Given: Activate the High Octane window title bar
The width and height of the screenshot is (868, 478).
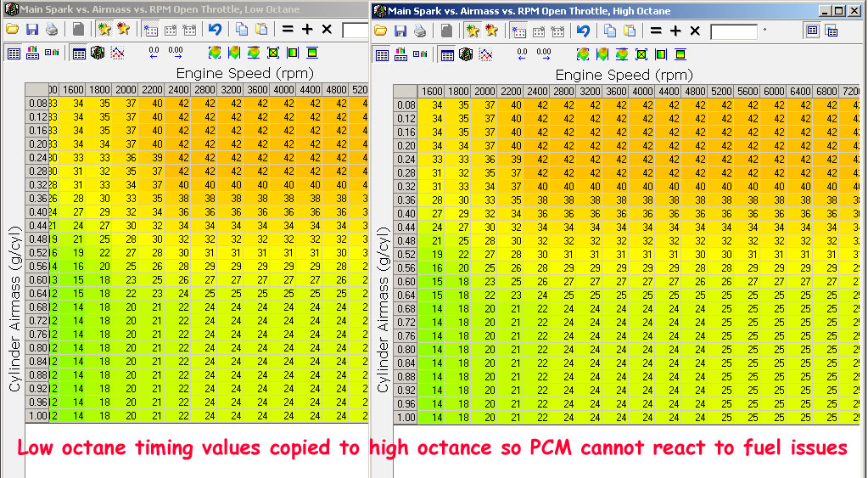Looking at the screenshot, I should [x=594, y=11].
